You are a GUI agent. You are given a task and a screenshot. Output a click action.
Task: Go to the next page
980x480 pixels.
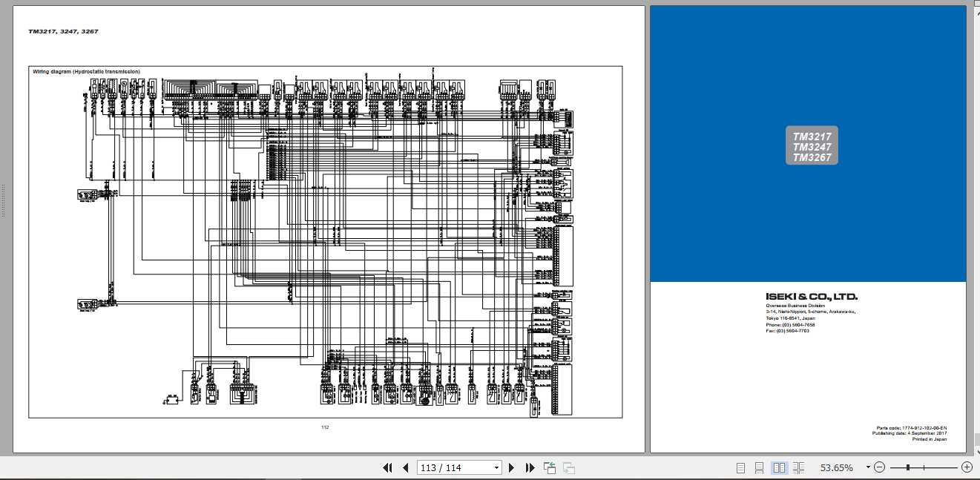coord(511,468)
